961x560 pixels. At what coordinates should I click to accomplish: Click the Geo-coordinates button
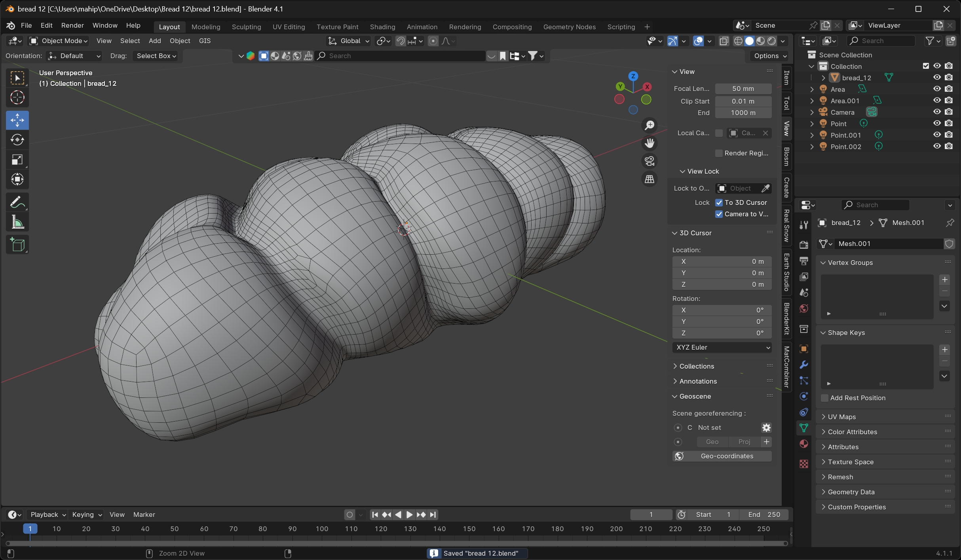(x=722, y=456)
